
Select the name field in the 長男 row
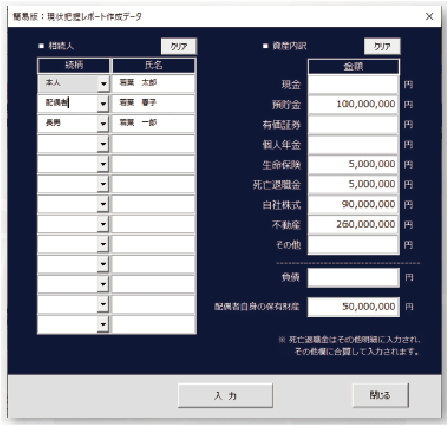point(153,123)
